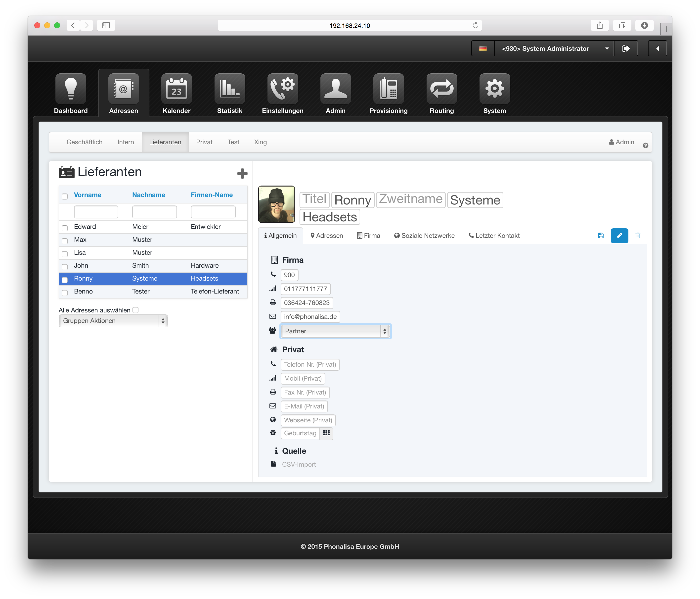Open the Adressen contact detail tab

327,236
